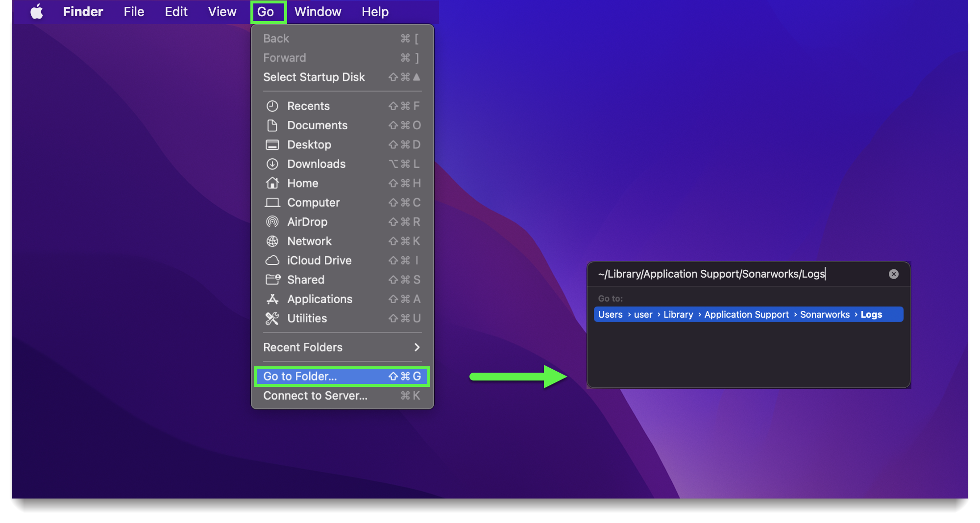Image resolution: width=980 pixels, height=523 pixels.
Task: Click the Applications icon
Action: [x=272, y=299]
